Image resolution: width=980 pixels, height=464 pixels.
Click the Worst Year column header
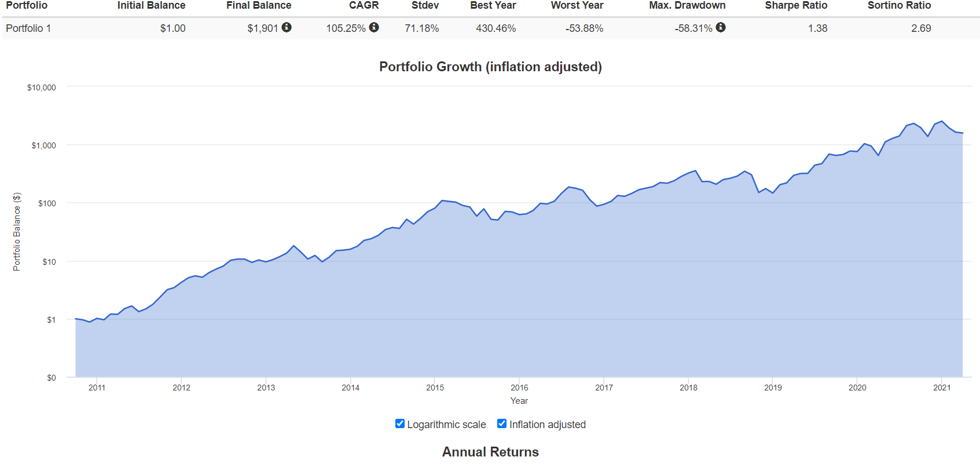pos(577,5)
